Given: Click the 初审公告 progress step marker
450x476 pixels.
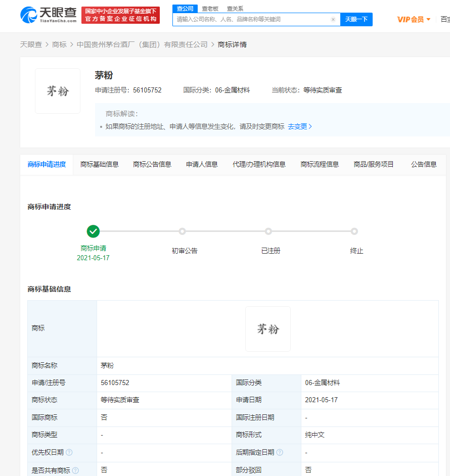Looking at the screenshot, I should point(182,231).
